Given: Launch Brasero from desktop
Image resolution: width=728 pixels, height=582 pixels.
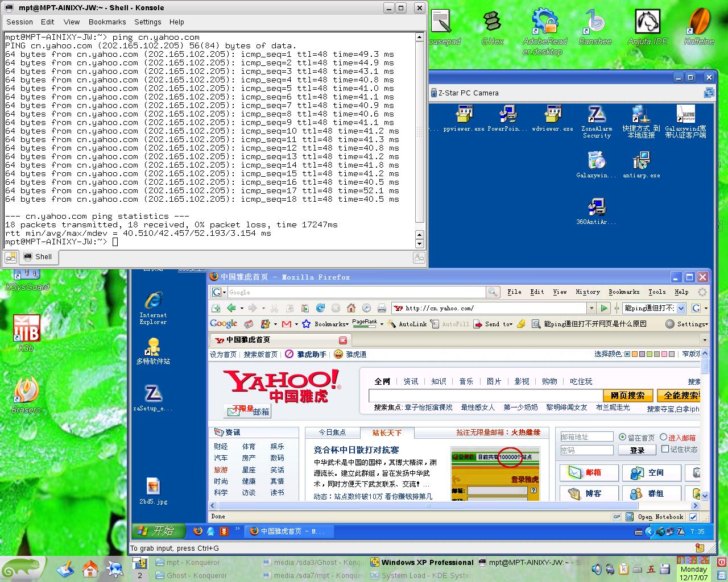Looking at the screenshot, I should pyautogui.click(x=26, y=395).
